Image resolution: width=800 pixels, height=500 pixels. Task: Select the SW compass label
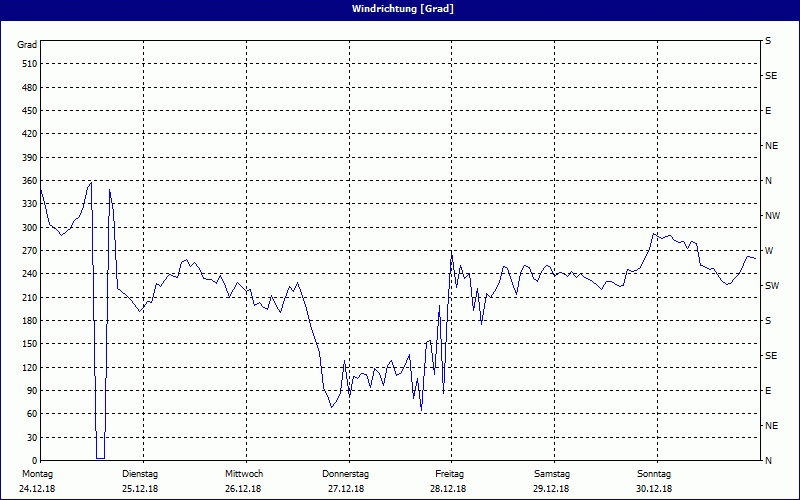pos(772,286)
